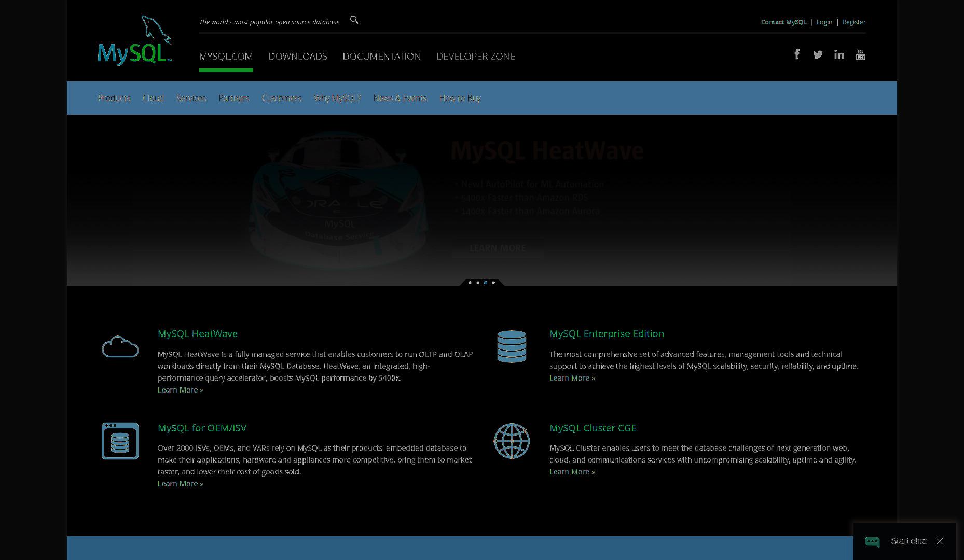Open the How to Buy menu item
Viewport: 964px width, 560px height.
[460, 98]
